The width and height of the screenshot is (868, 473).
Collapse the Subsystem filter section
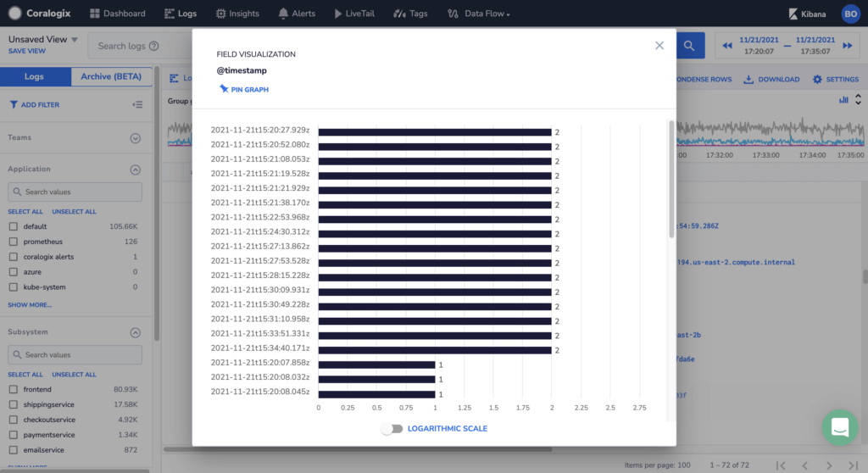(x=135, y=332)
